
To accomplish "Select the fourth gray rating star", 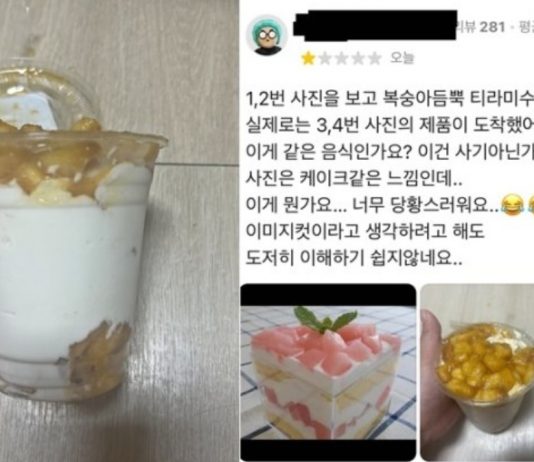I will point(358,59).
